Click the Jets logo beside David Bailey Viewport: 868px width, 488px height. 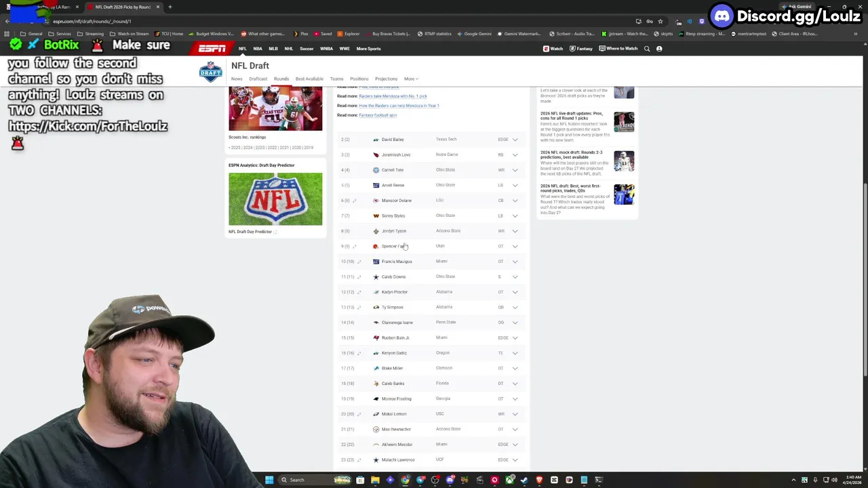(376, 140)
